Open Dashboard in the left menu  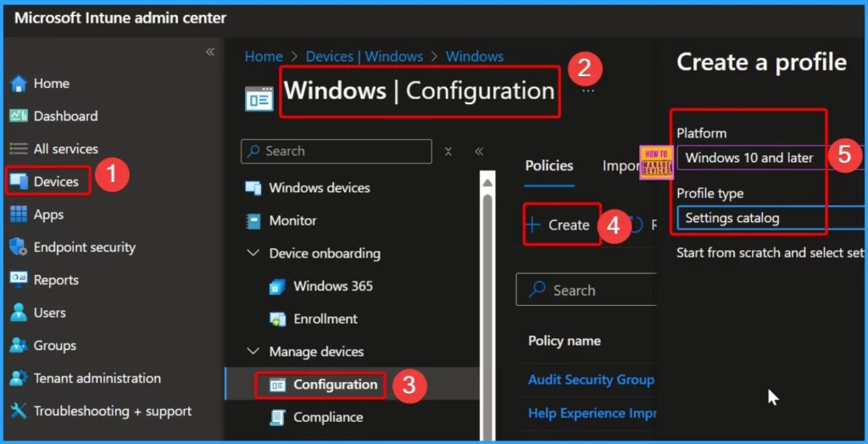click(x=66, y=116)
